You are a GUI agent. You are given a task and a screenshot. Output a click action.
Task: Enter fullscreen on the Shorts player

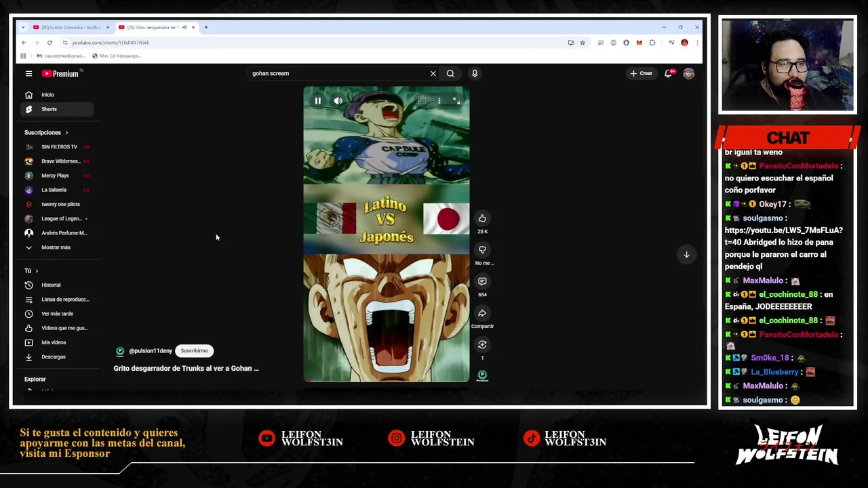pos(456,101)
